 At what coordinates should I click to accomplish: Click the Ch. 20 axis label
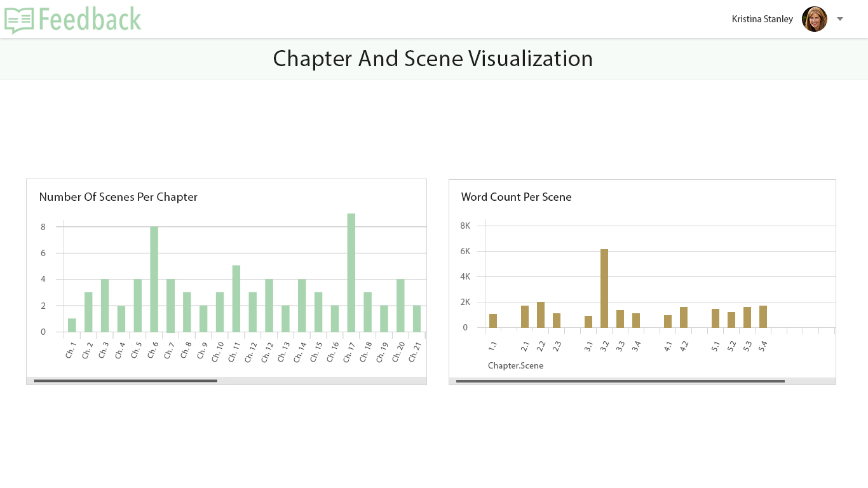click(398, 352)
